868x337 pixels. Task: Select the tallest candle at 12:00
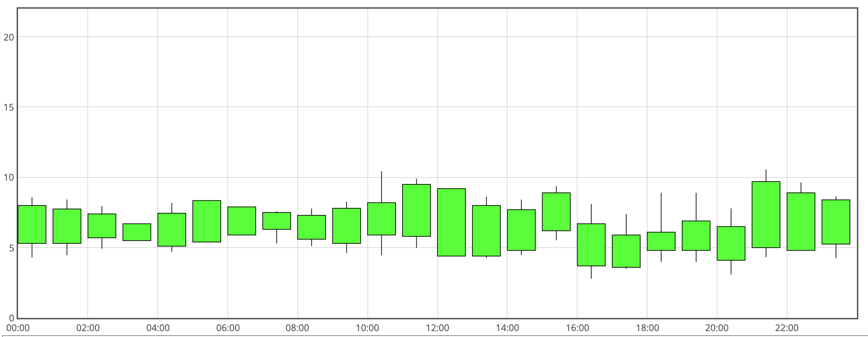click(x=451, y=222)
